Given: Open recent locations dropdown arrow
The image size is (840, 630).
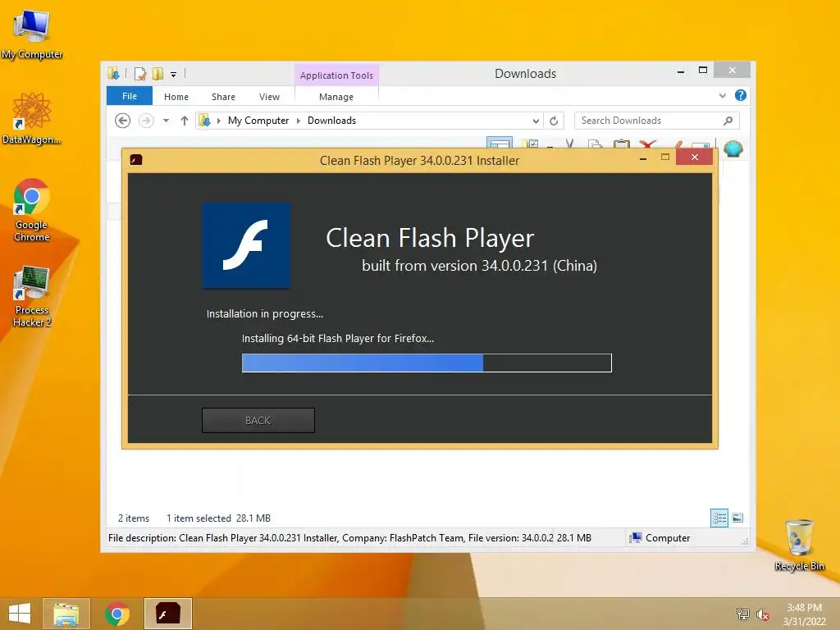Looking at the screenshot, I should (166, 121).
